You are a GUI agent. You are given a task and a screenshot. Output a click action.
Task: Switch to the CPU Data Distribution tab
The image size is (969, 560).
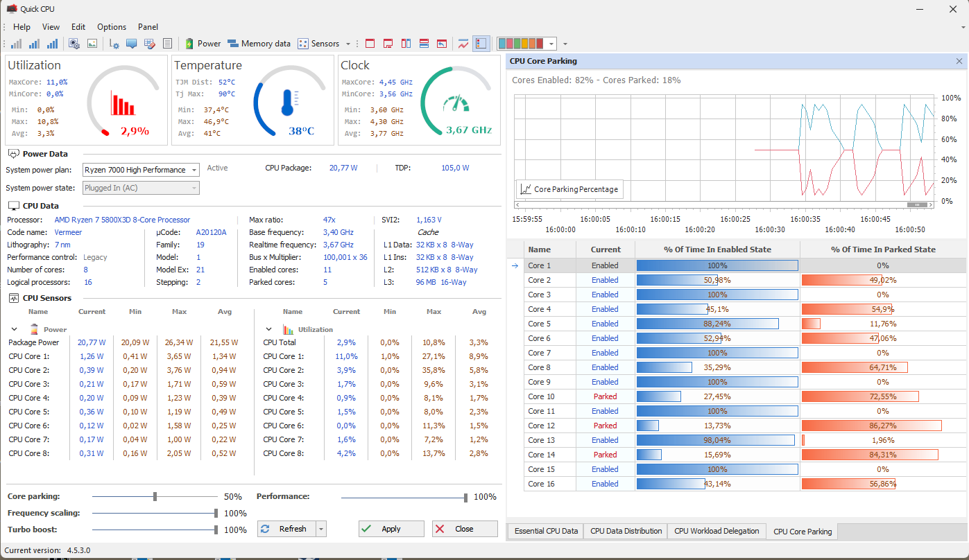[x=626, y=531]
